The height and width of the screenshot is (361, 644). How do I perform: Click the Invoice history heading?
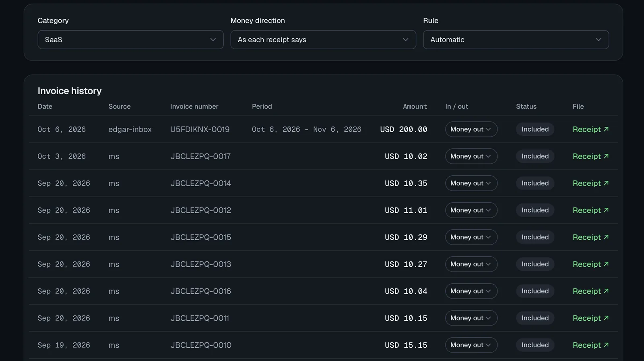click(70, 91)
